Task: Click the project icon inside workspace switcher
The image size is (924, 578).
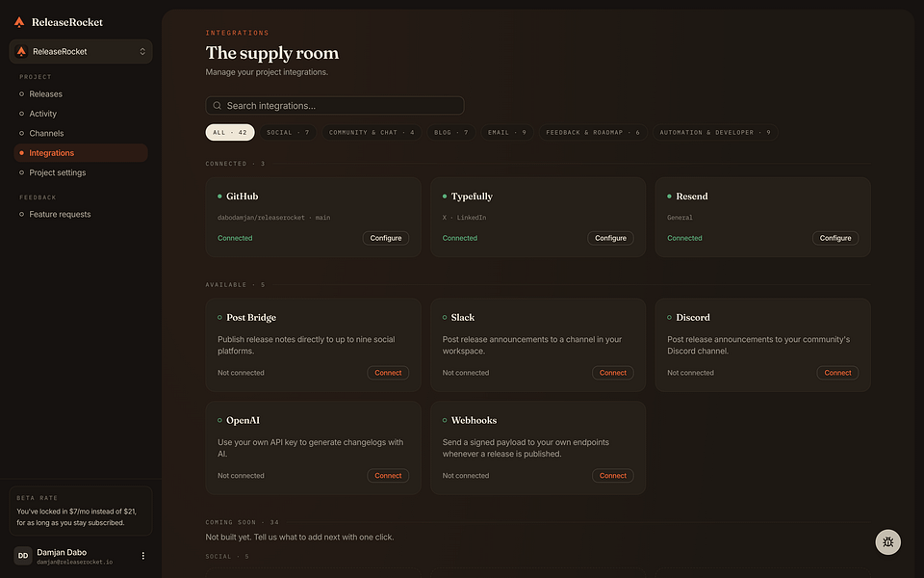Action: [x=22, y=51]
